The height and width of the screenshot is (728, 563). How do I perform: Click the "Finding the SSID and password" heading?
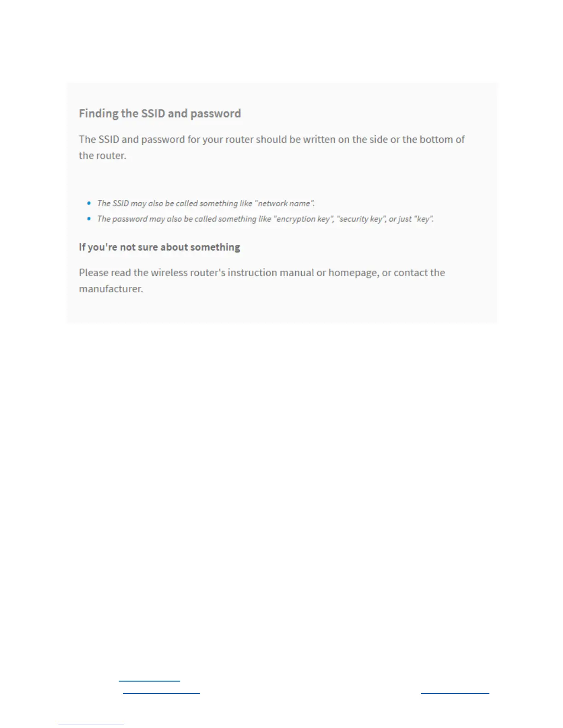click(160, 114)
